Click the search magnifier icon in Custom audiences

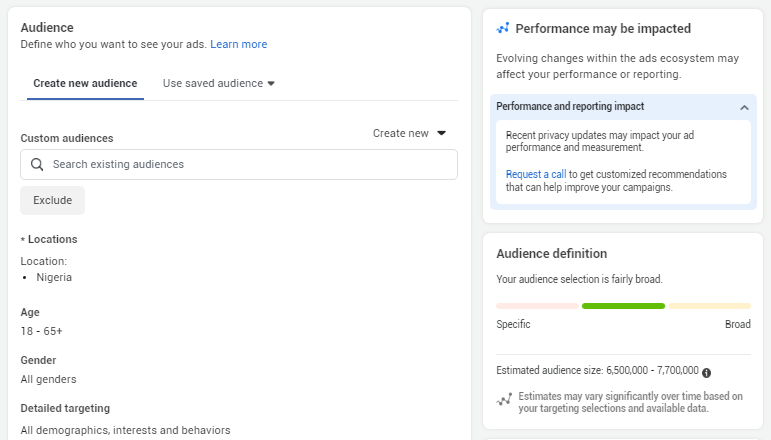click(37, 164)
